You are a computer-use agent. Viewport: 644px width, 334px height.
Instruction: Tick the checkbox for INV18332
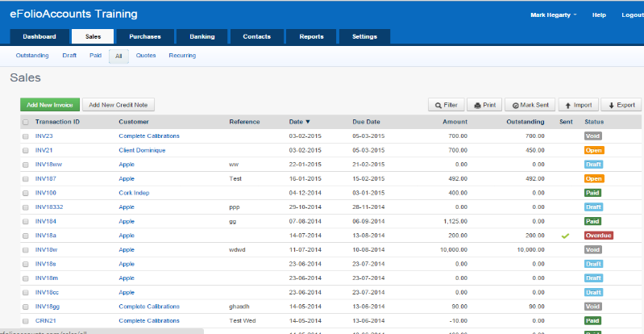point(26,207)
